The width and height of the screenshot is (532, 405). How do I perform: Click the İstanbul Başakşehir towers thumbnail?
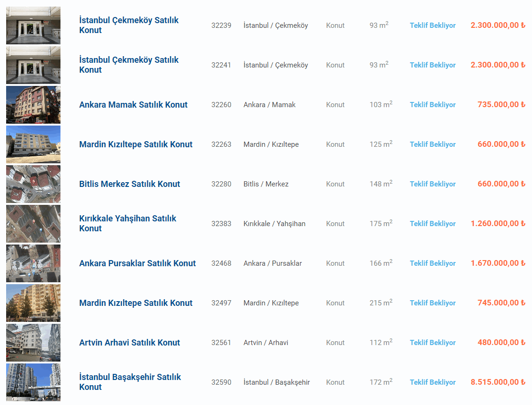(33, 382)
